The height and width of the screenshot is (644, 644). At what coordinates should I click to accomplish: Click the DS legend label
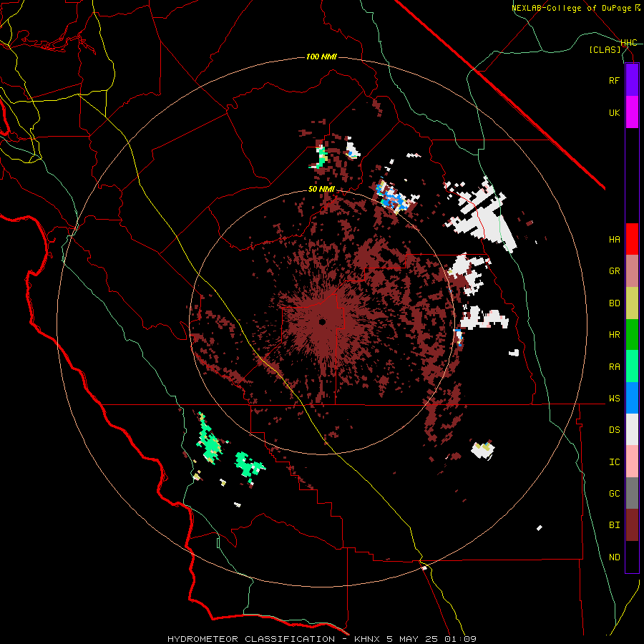614,430
